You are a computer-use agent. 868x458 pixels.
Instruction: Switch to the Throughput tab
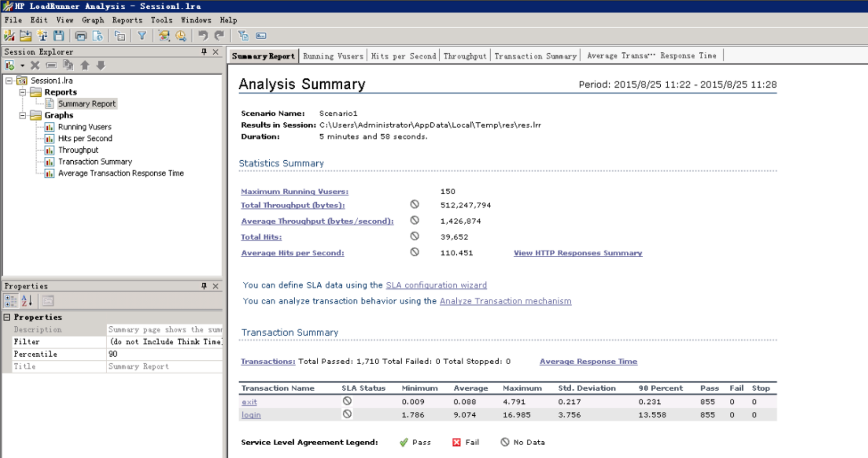pyautogui.click(x=464, y=56)
